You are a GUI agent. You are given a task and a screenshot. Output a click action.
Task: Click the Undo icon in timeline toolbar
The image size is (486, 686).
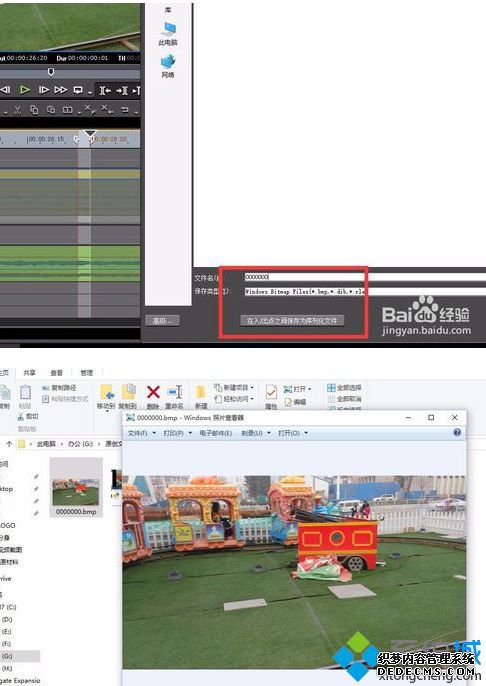coord(125,109)
